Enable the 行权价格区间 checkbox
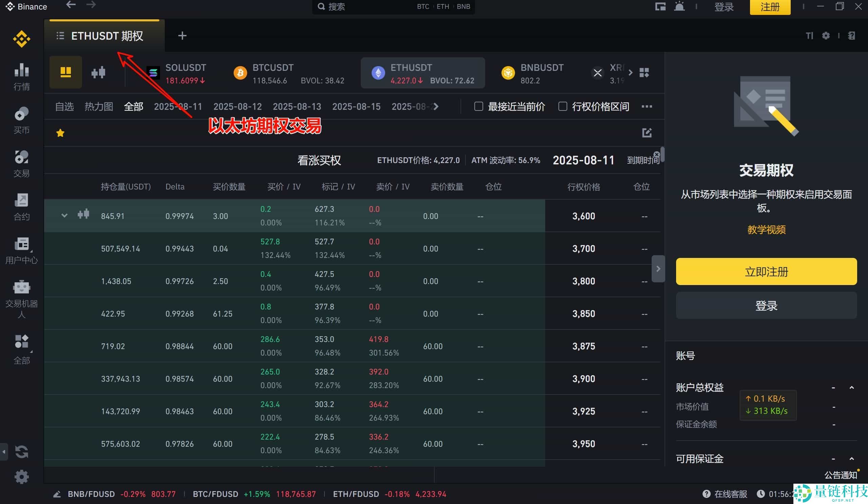 tap(563, 107)
